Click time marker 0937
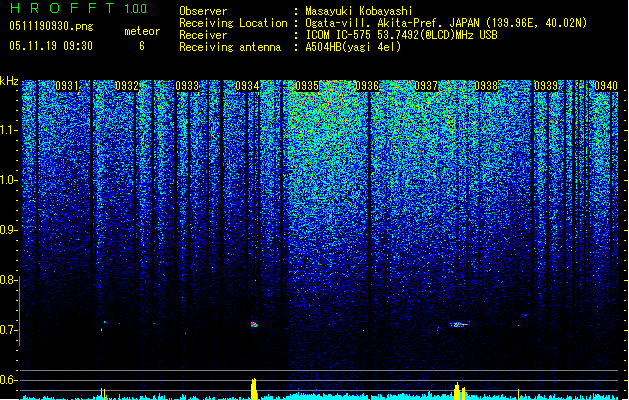629x400 pixels. pyautogui.click(x=426, y=86)
